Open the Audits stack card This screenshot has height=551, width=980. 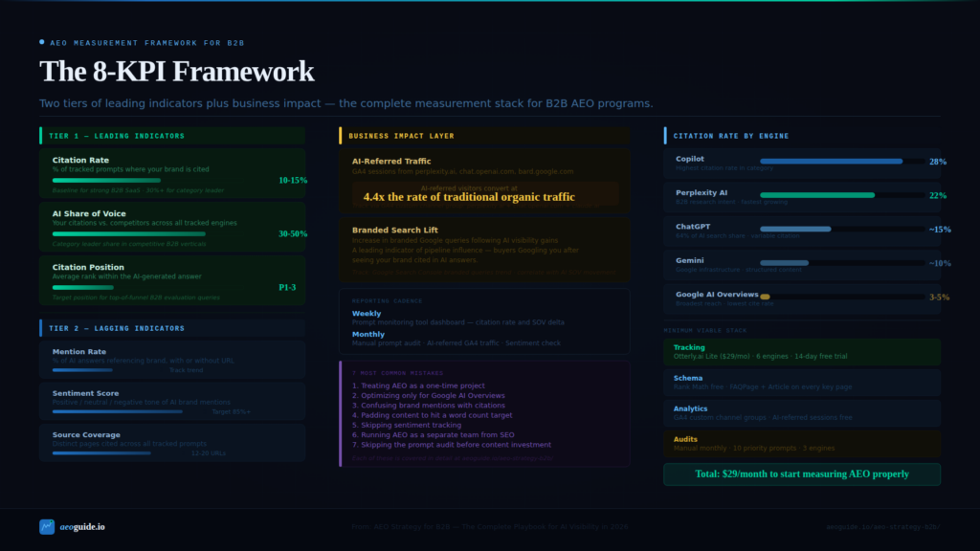(801, 443)
